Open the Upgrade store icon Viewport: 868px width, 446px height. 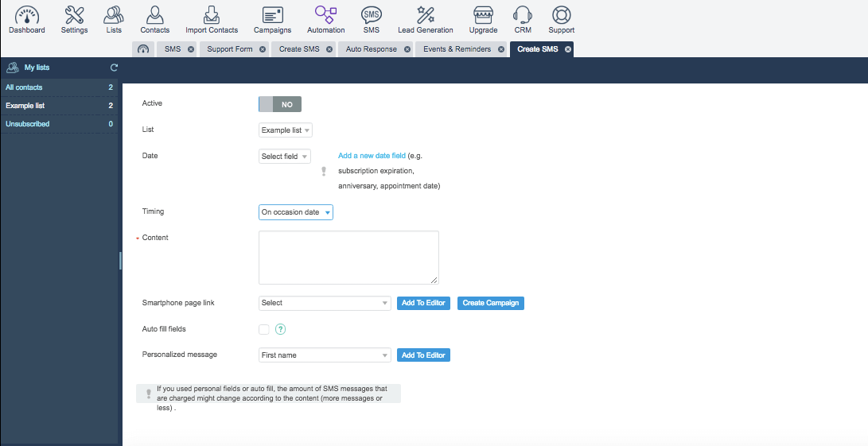[483, 15]
